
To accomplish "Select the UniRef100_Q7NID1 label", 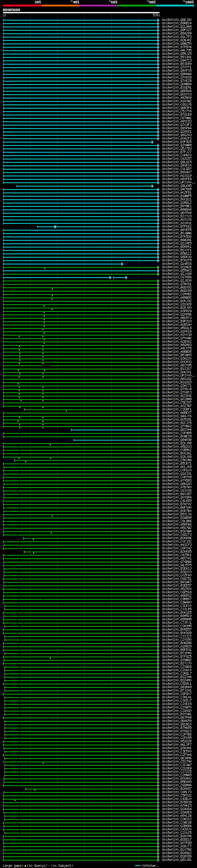I will (x=177, y=284).
